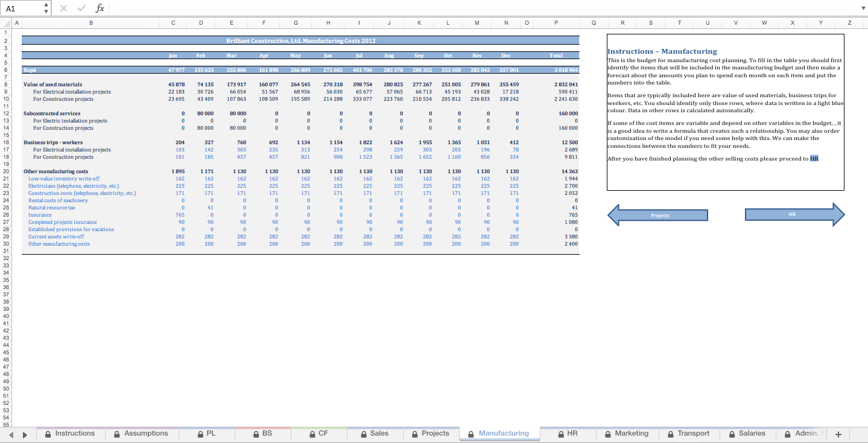Screen dimensions: 868x443
Task: Click 'Insurance' row label
Action: (x=40, y=215)
